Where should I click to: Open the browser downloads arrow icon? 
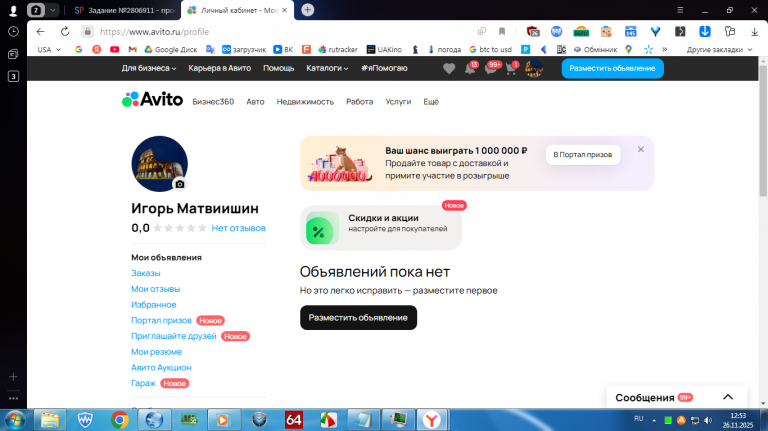(754, 31)
